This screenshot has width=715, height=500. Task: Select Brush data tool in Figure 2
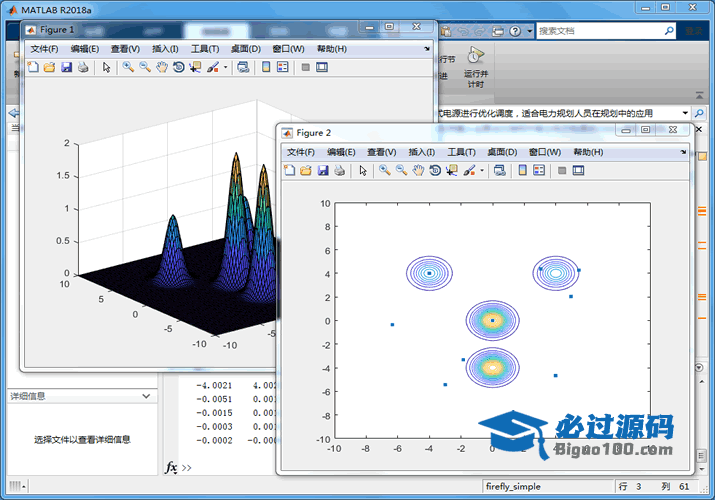point(469,170)
